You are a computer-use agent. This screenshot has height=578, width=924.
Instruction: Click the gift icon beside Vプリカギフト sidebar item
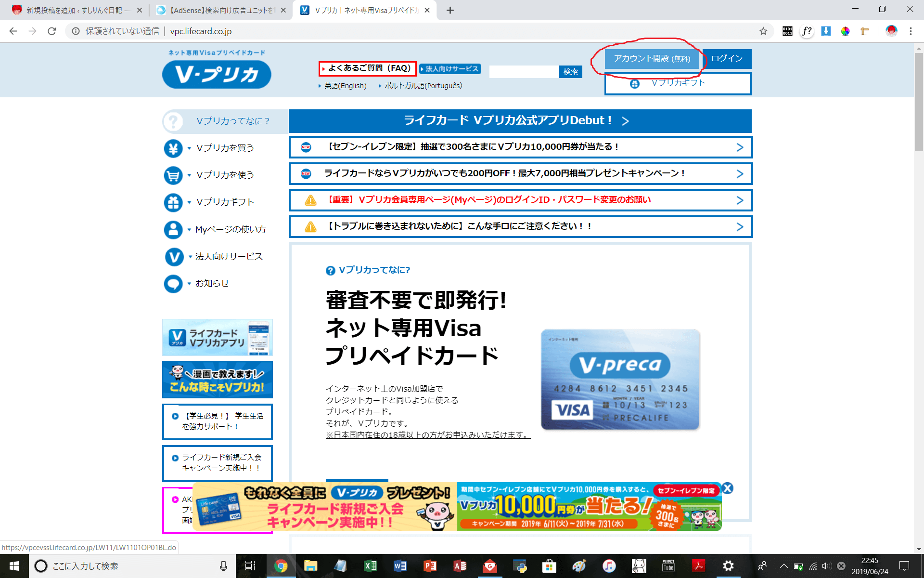tap(173, 202)
